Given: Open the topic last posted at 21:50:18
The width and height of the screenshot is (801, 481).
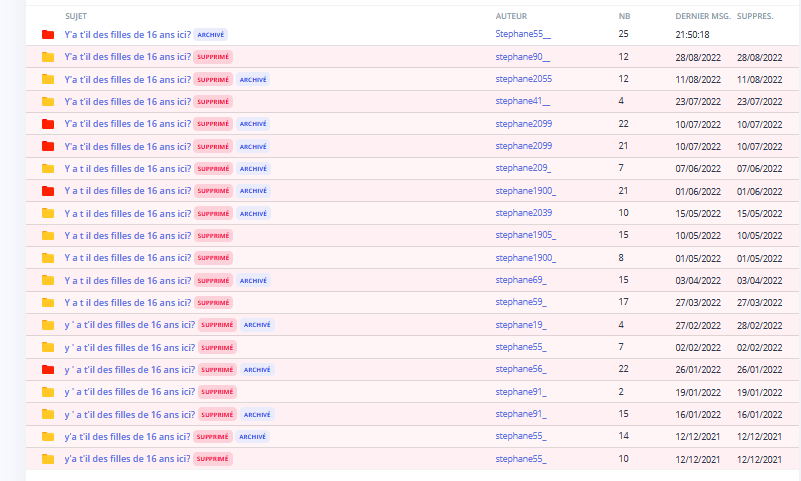Looking at the screenshot, I should pos(127,34).
